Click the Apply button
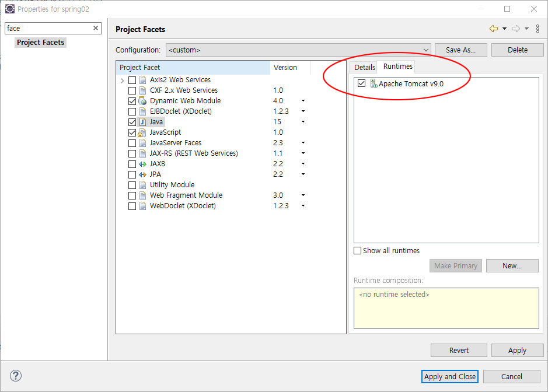Image resolution: width=548 pixels, height=392 pixels. click(x=517, y=350)
